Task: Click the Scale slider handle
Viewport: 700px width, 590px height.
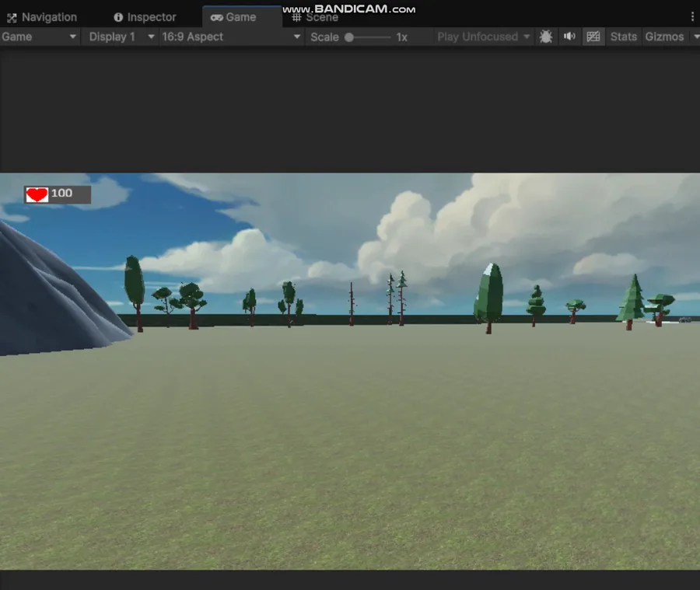Action: (x=349, y=37)
